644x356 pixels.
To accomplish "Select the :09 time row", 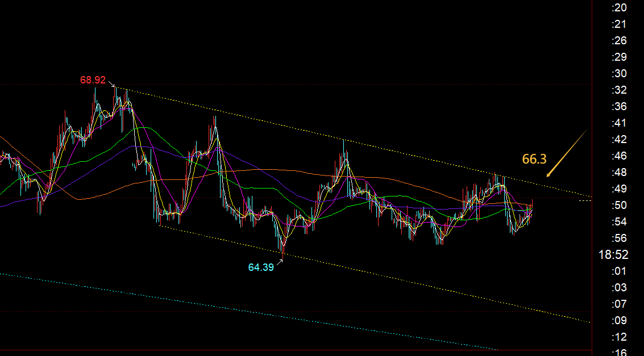I will point(619,321).
